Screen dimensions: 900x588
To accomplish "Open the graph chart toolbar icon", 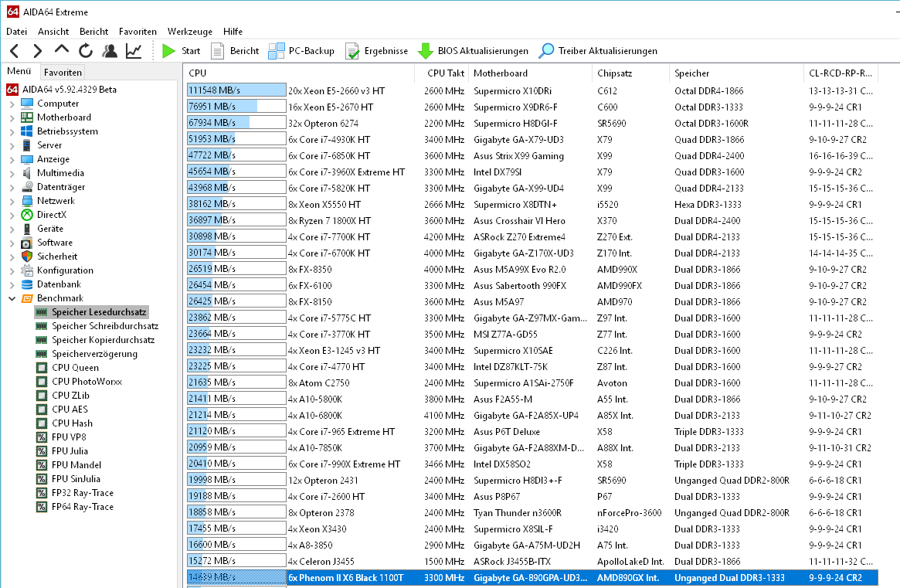I will click(134, 51).
